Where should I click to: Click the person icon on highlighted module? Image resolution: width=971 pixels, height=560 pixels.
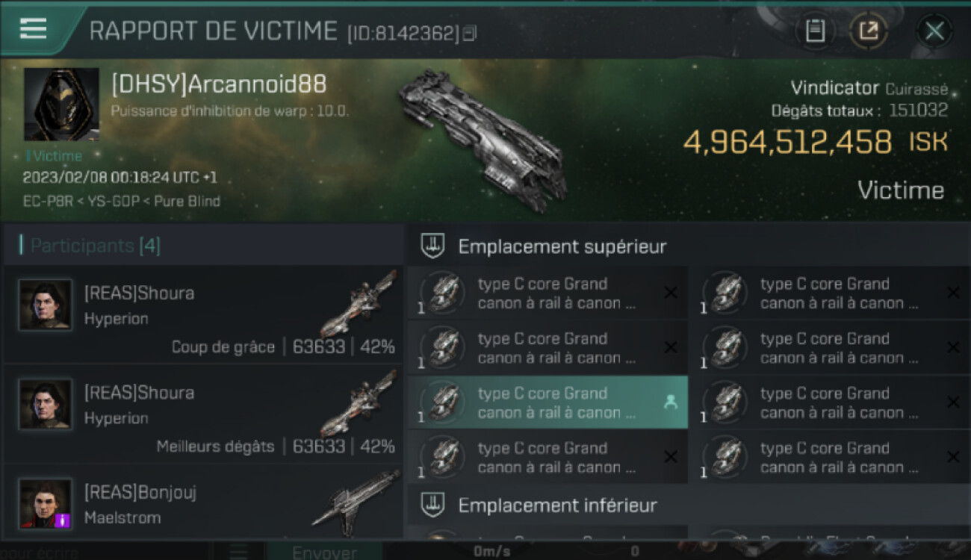coord(670,402)
